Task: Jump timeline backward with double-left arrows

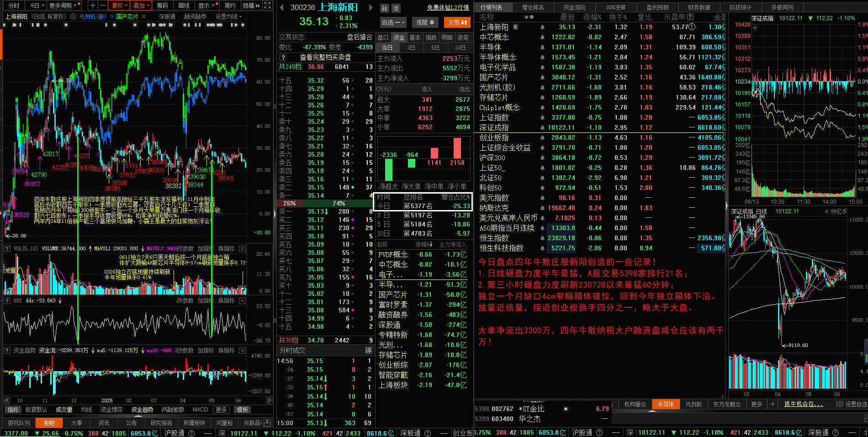Action: [6, 400]
